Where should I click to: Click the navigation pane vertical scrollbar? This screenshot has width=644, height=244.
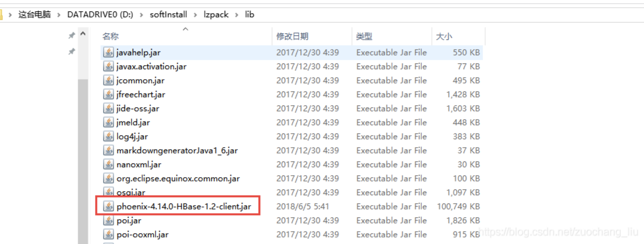point(83,161)
